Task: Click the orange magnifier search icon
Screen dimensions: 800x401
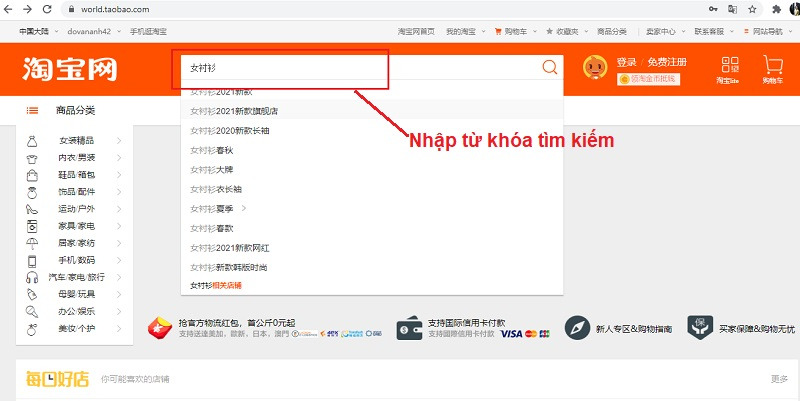Action: pos(549,68)
